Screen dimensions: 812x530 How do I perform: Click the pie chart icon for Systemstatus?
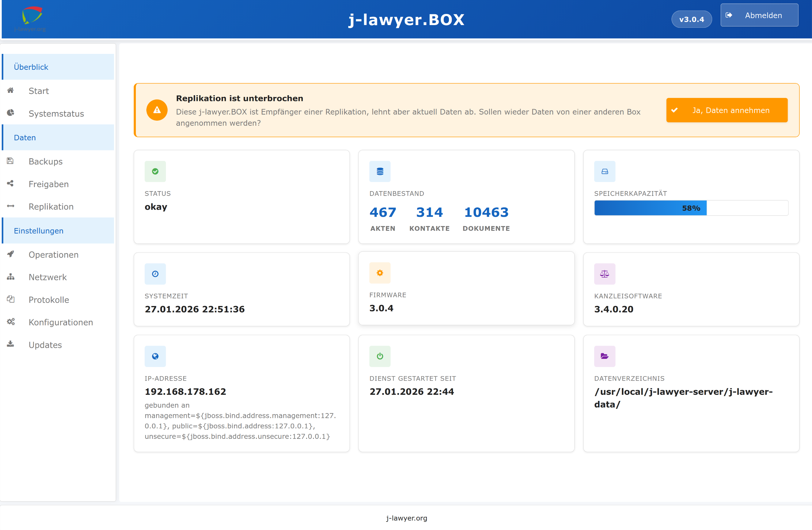[x=11, y=113]
